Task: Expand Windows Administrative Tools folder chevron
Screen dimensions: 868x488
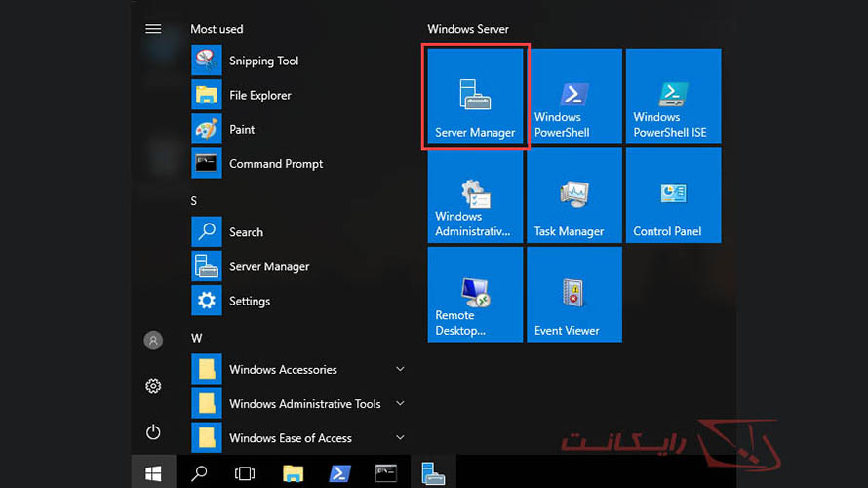Action: (400, 403)
